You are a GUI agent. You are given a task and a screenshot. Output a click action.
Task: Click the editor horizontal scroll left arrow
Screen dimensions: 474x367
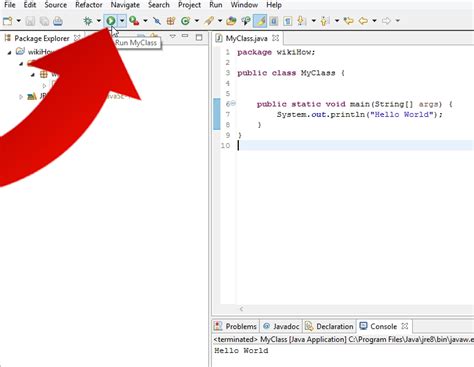(x=241, y=309)
